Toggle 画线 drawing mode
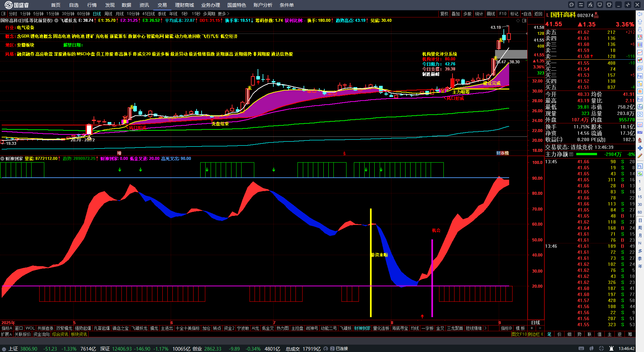Image resolution: width=644 pixels, height=352 pixels. point(491,14)
